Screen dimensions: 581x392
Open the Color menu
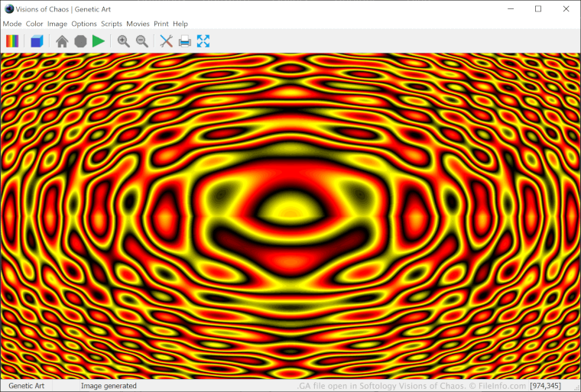34,24
